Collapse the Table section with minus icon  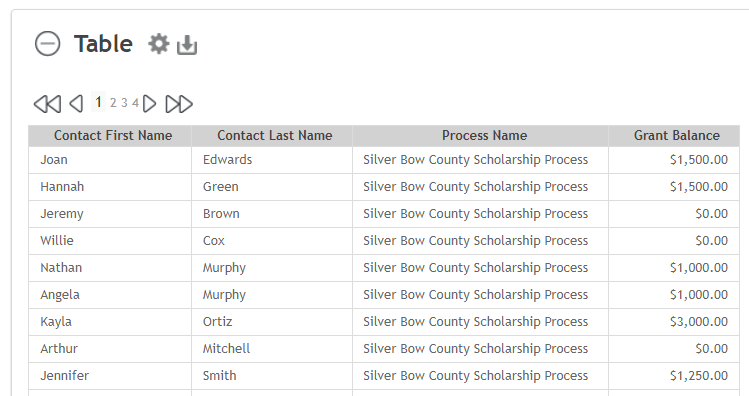tap(48, 44)
